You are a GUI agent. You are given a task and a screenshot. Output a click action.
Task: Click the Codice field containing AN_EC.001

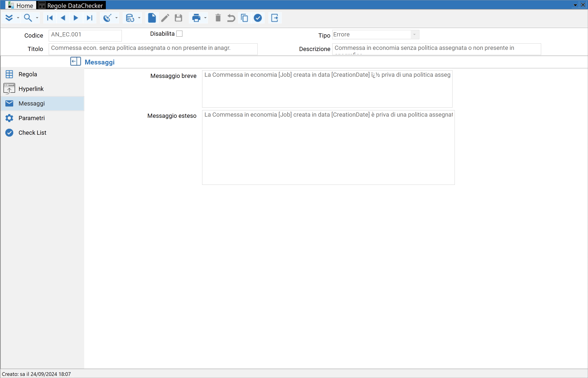click(85, 35)
